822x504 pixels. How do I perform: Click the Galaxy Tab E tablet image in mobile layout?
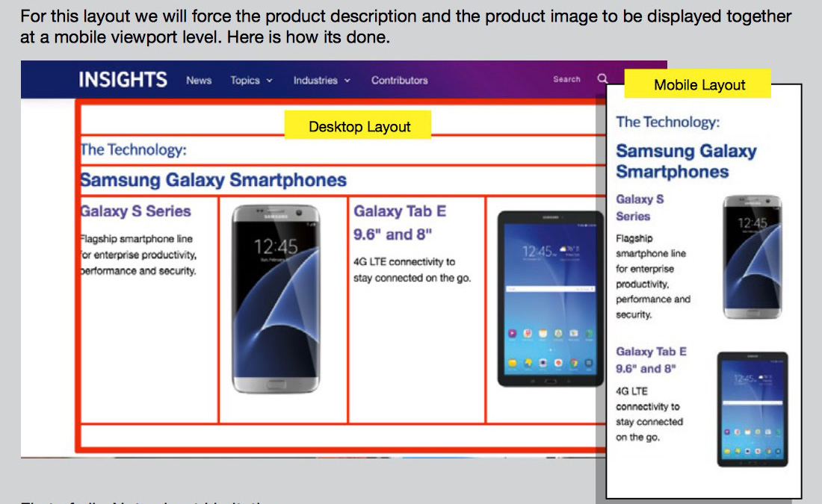point(753,409)
